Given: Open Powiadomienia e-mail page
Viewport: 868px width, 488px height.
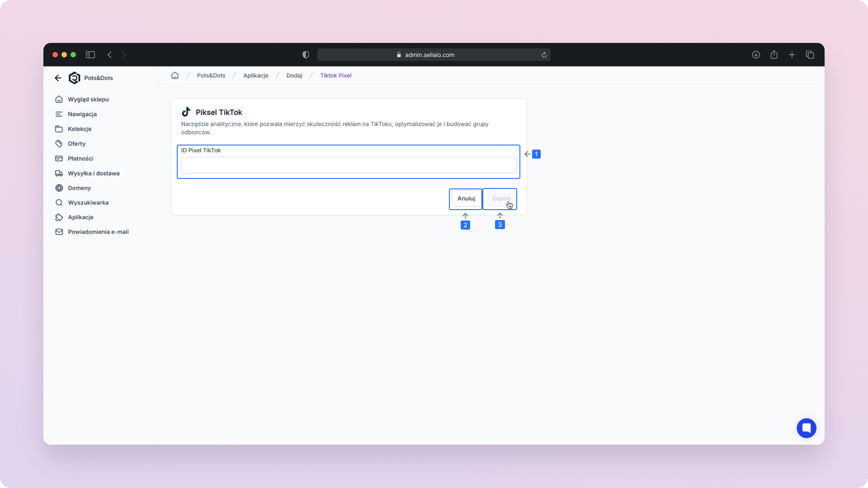Looking at the screenshot, I should click(x=98, y=232).
